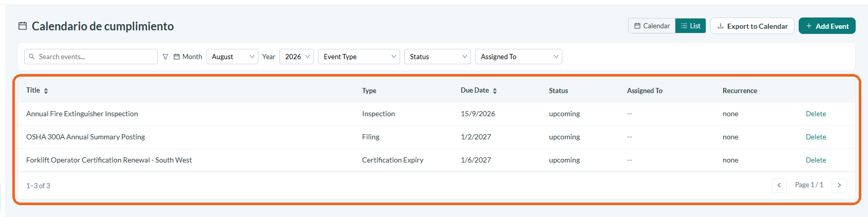Click due date 15/9/2026

(478, 114)
